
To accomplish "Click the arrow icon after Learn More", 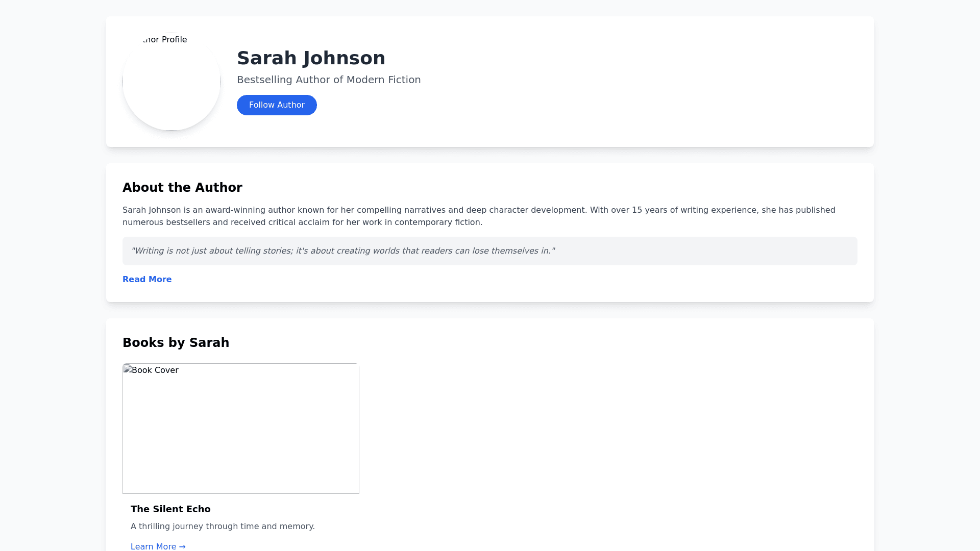I will tap(182, 546).
